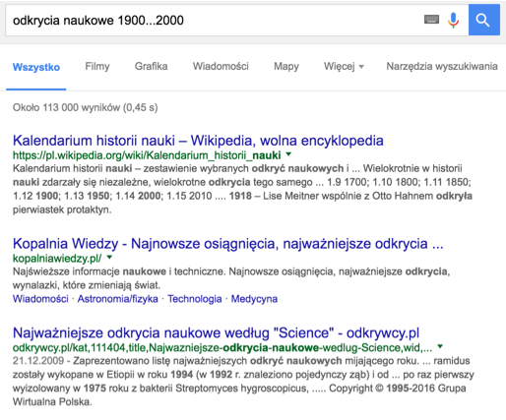This screenshot has height=420, width=506.
Task: Open the Kopalnia Wiedzy result title
Action: [227, 244]
